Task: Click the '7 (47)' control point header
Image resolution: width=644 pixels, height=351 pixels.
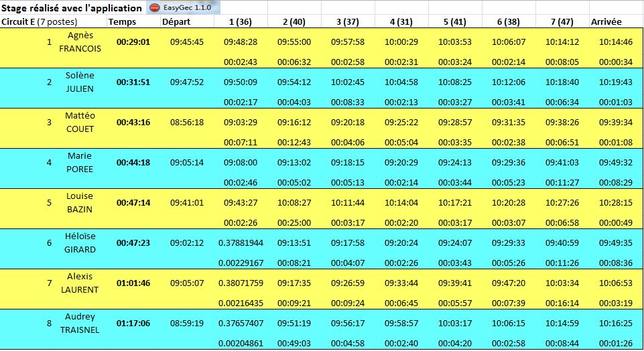Action: click(x=562, y=21)
